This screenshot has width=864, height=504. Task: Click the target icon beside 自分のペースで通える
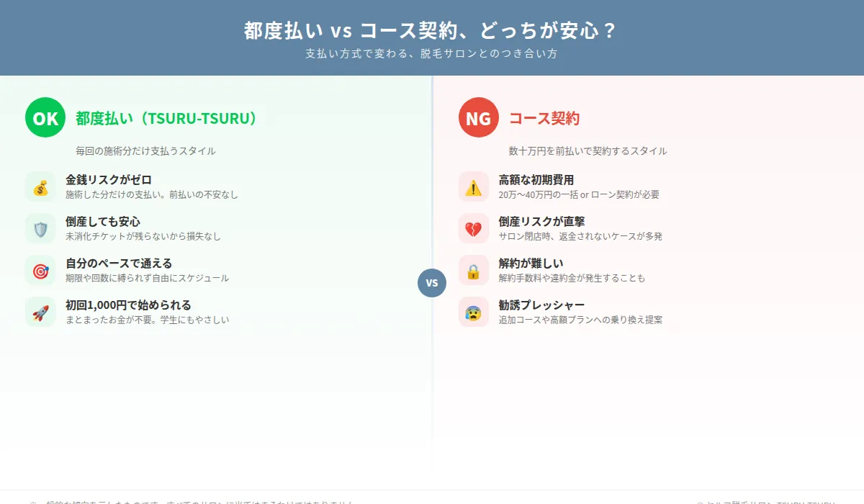(40, 270)
